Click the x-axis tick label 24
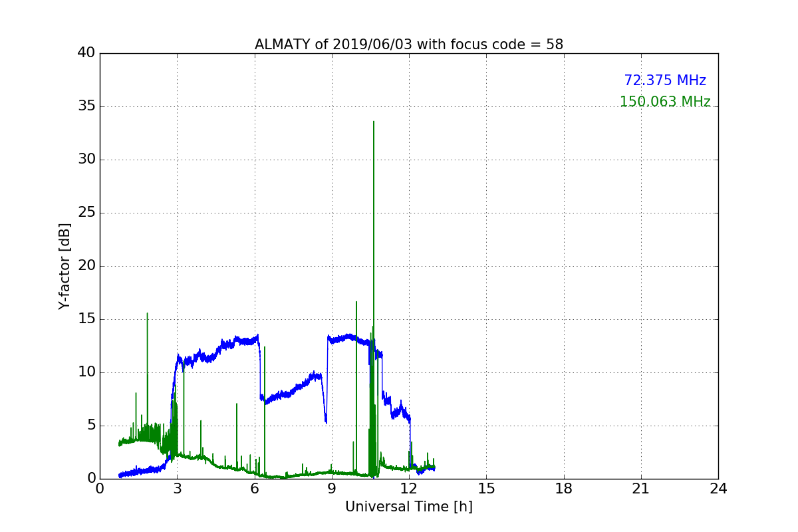Viewport: 798px width, 532px height. click(718, 489)
